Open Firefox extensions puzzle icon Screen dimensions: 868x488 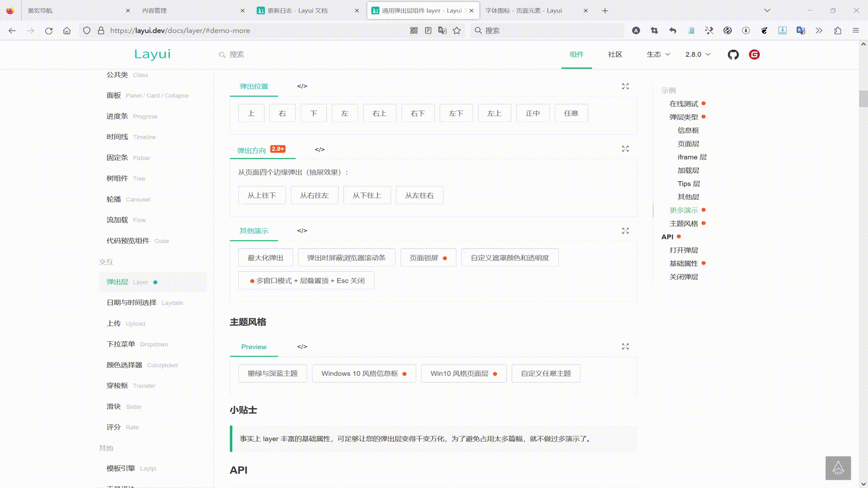[838, 31]
